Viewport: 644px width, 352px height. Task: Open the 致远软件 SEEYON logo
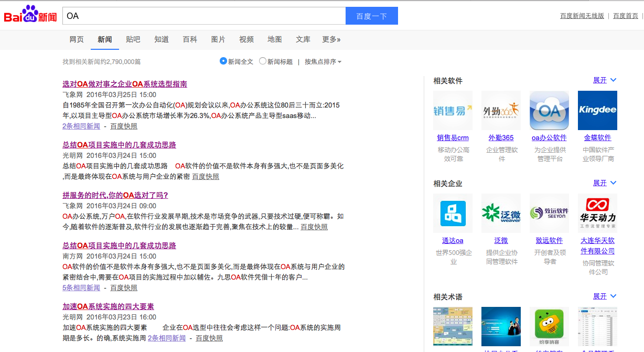click(549, 213)
